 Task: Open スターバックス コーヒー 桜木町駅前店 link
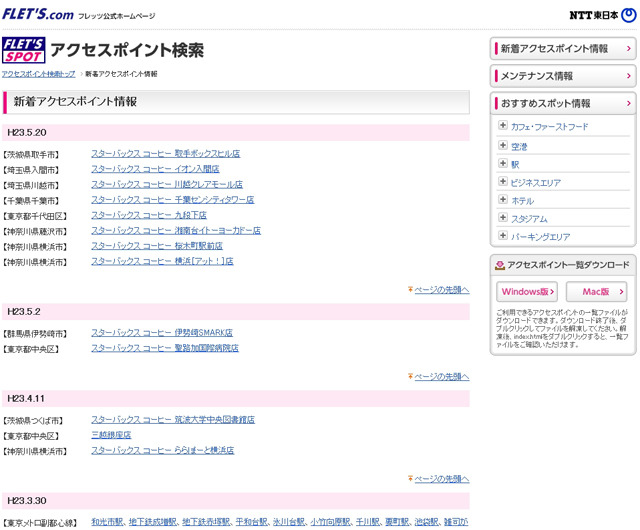coord(157,246)
